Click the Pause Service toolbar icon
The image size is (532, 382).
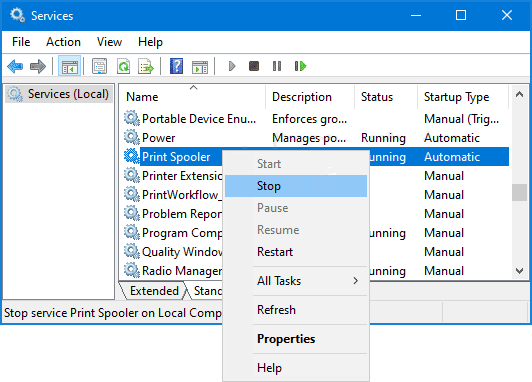(277, 66)
